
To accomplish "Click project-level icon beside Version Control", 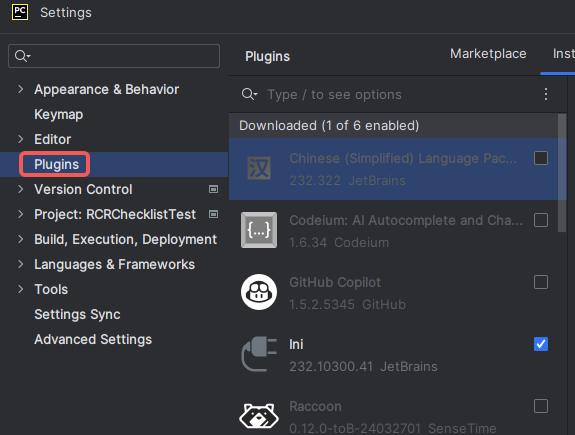I will [213, 189].
